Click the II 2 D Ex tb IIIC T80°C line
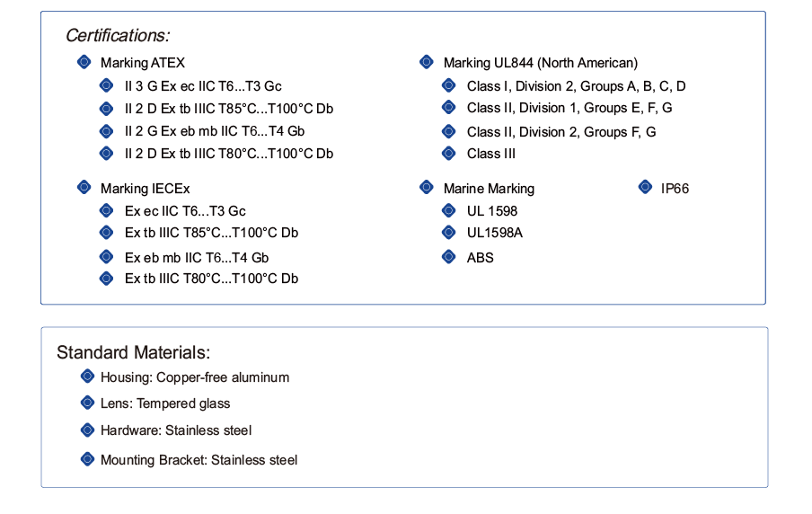The image size is (812, 514). coord(229,154)
